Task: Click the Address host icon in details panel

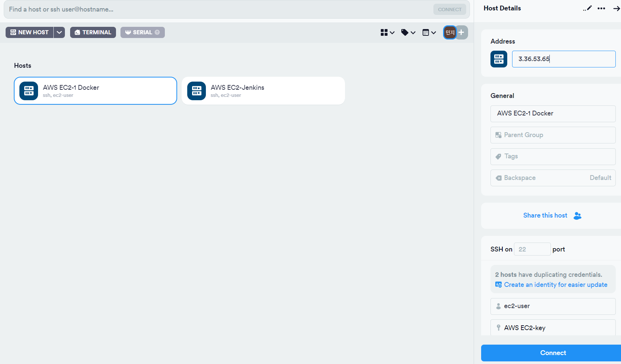Action: (499, 59)
